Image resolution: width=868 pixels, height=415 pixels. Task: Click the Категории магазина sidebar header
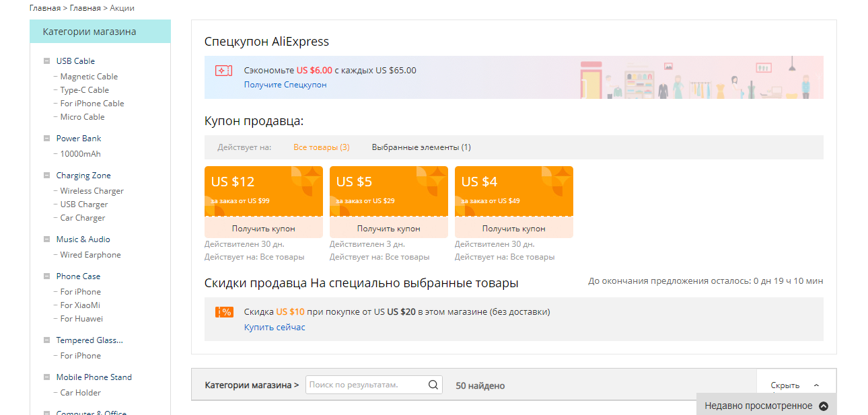[100, 32]
